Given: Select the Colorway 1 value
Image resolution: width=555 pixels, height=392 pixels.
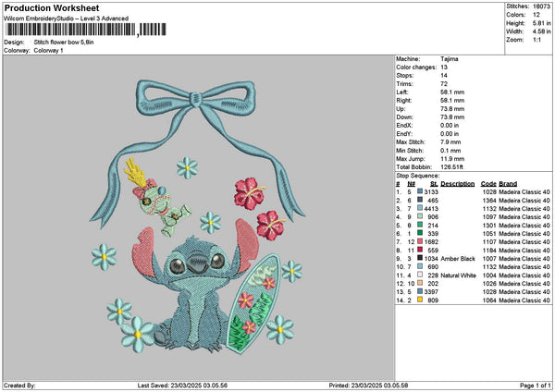Looking at the screenshot, I should [48, 51].
